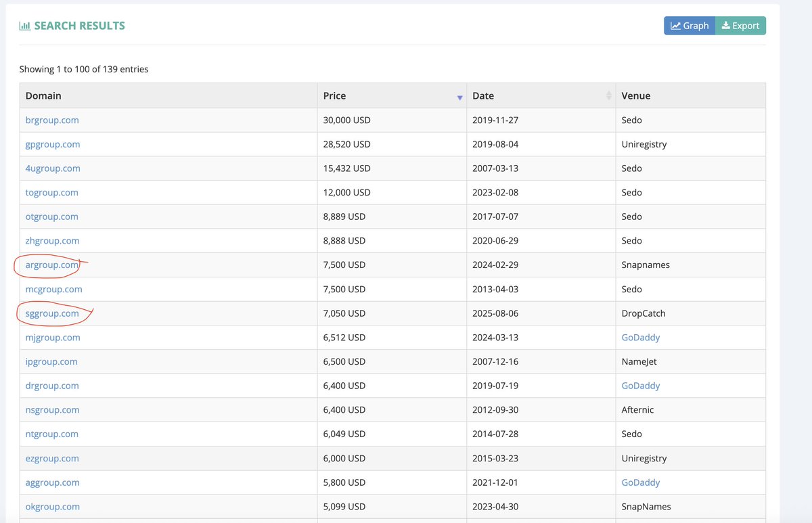Image resolution: width=812 pixels, height=523 pixels.
Task: Open the togroup.com domain link
Action: pos(51,192)
